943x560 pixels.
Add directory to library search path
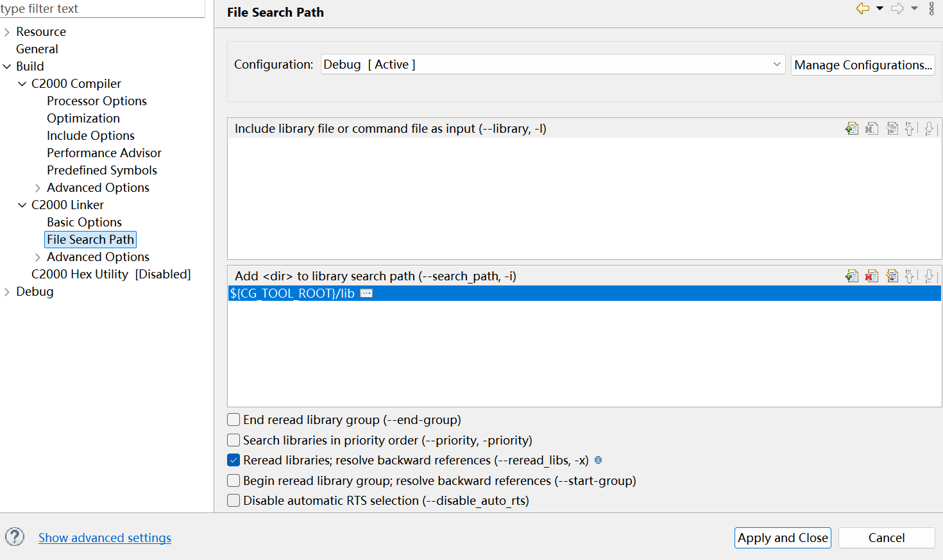click(x=852, y=276)
